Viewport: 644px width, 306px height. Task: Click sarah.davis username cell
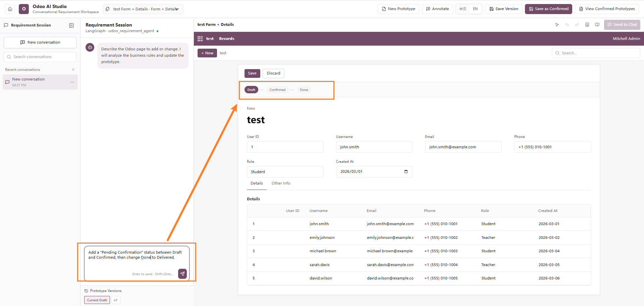tap(320, 265)
